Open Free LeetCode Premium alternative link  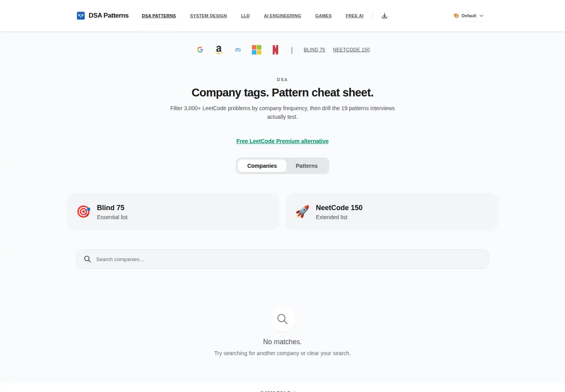(x=282, y=141)
